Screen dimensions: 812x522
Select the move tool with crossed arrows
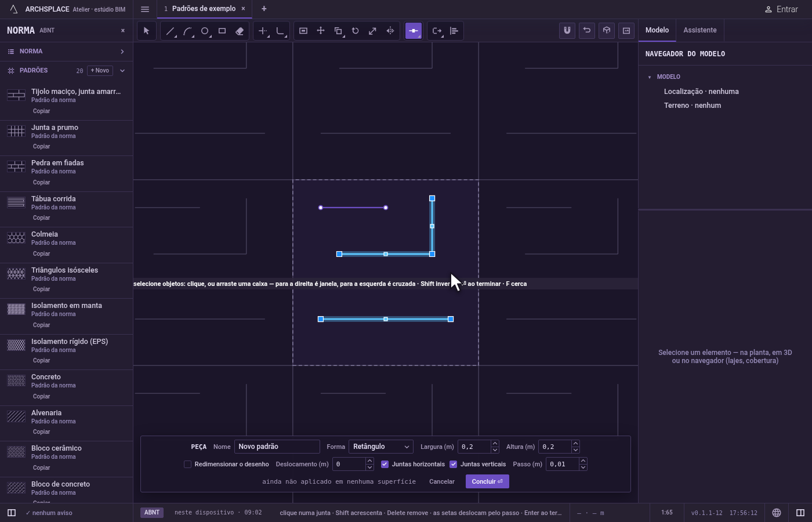321,31
